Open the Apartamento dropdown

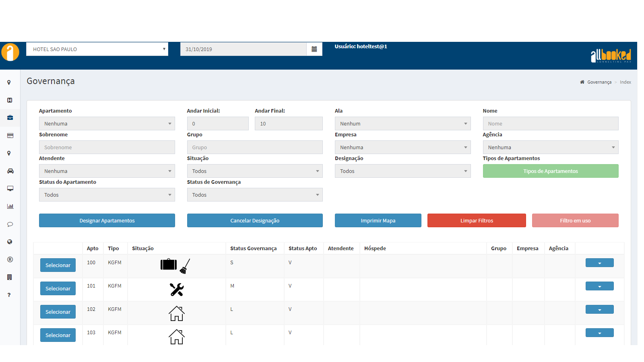[107, 123]
